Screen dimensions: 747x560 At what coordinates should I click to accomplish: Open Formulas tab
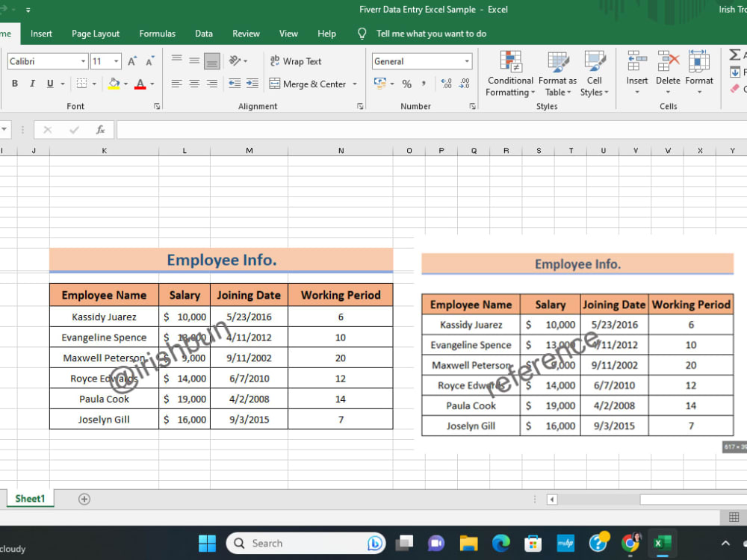coord(157,34)
